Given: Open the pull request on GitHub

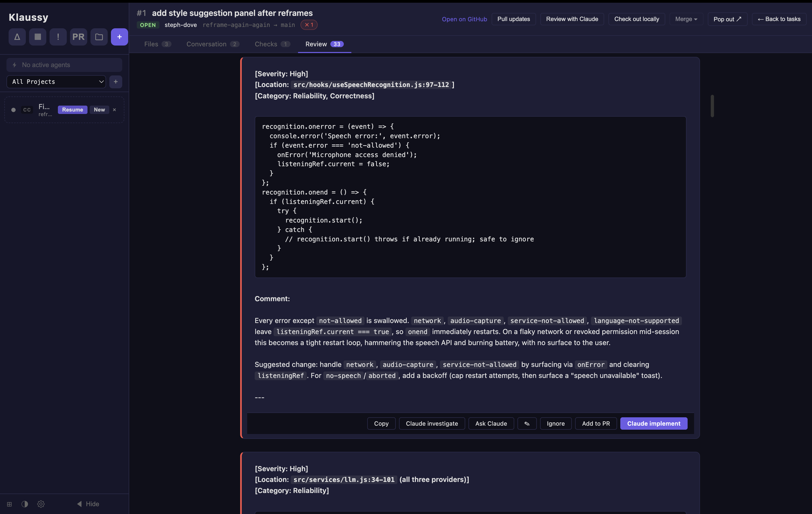Looking at the screenshot, I should pos(464,19).
